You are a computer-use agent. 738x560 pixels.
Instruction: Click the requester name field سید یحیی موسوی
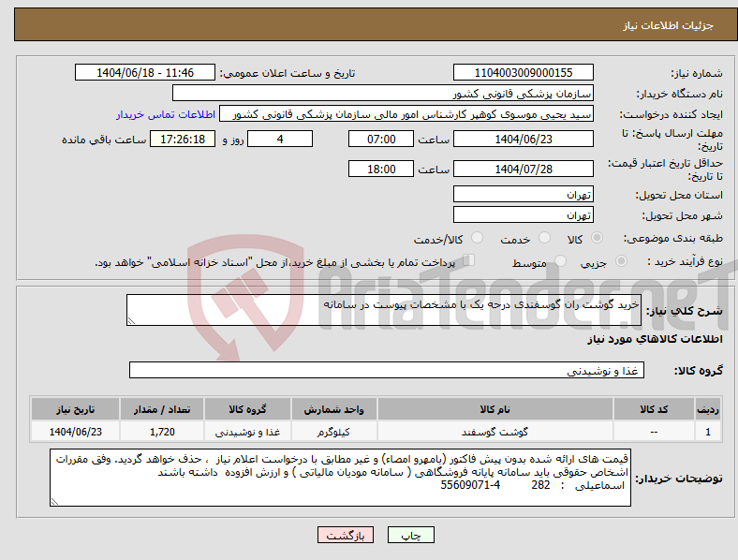[x=406, y=114]
